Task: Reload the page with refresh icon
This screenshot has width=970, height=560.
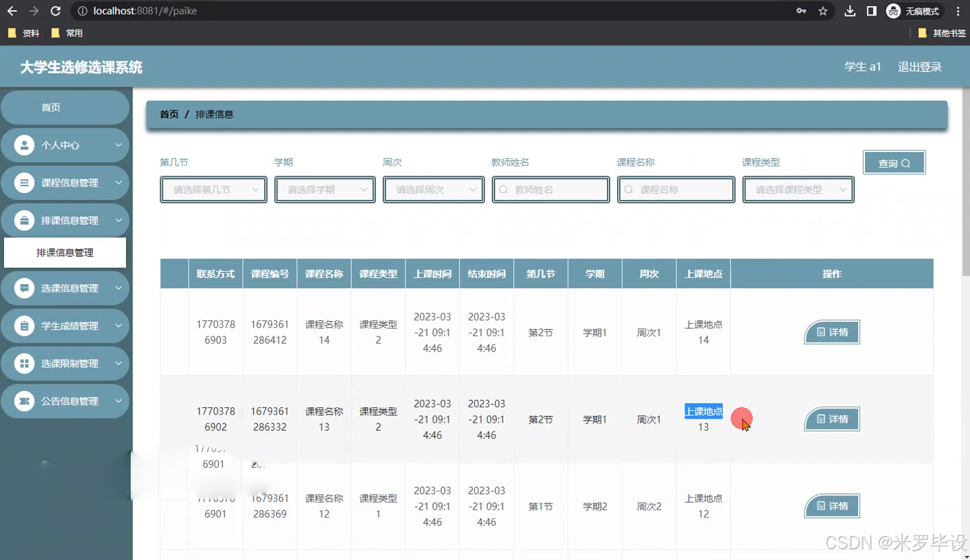Action: pyautogui.click(x=56, y=11)
